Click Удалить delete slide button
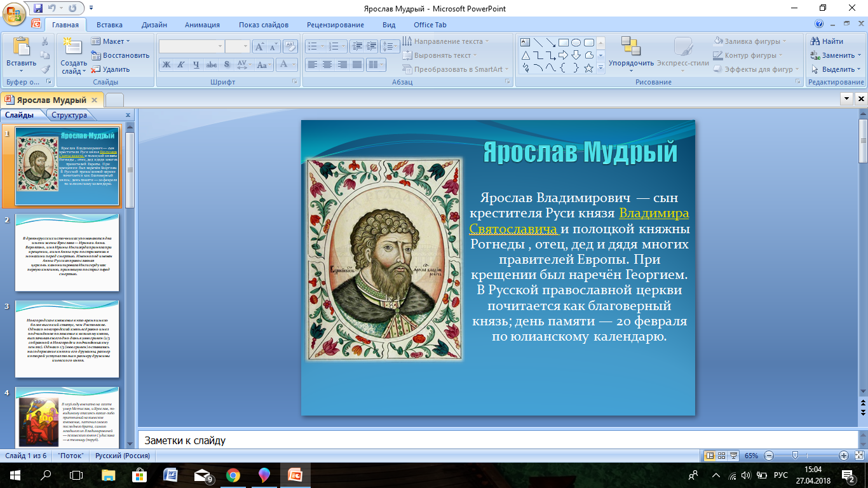Screen dimensions: 868x488 [111, 69]
